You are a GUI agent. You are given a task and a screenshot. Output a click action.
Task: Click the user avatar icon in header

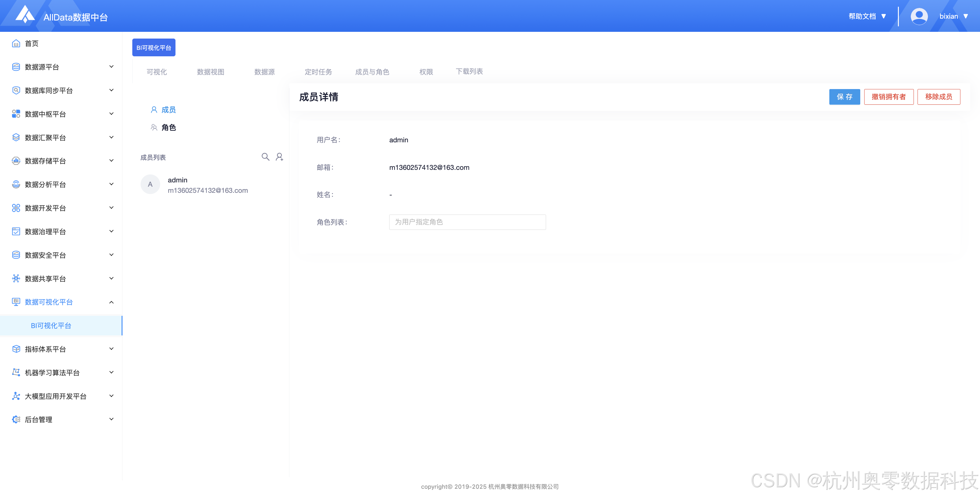click(x=919, y=16)
